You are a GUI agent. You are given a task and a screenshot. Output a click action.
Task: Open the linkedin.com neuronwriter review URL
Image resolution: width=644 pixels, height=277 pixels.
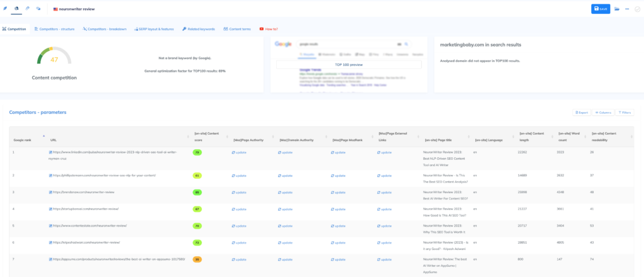click(x=112, y=155)
